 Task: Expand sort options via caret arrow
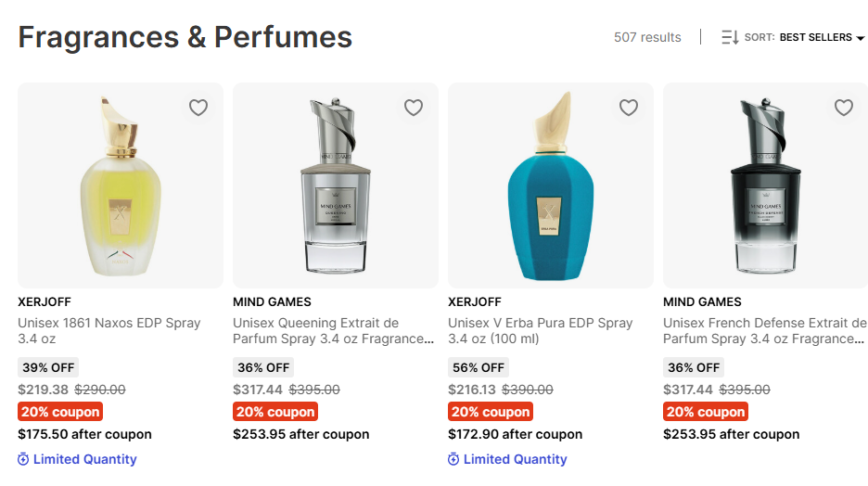[x=861, y=39]
